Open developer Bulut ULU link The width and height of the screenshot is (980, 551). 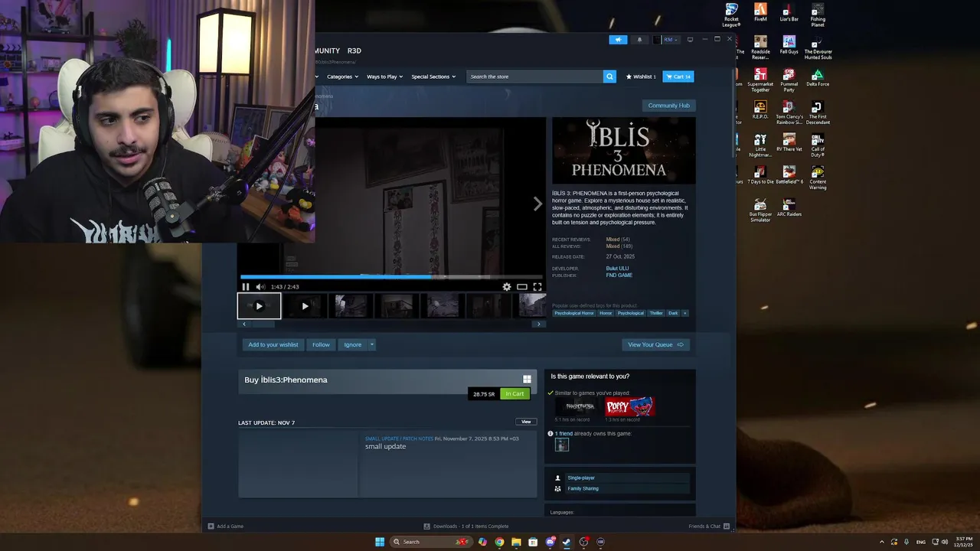[617, 269]
